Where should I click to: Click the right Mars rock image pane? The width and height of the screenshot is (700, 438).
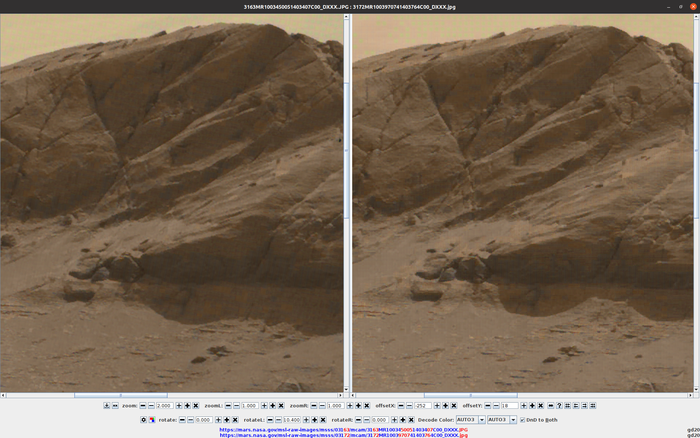click(523, 203)
